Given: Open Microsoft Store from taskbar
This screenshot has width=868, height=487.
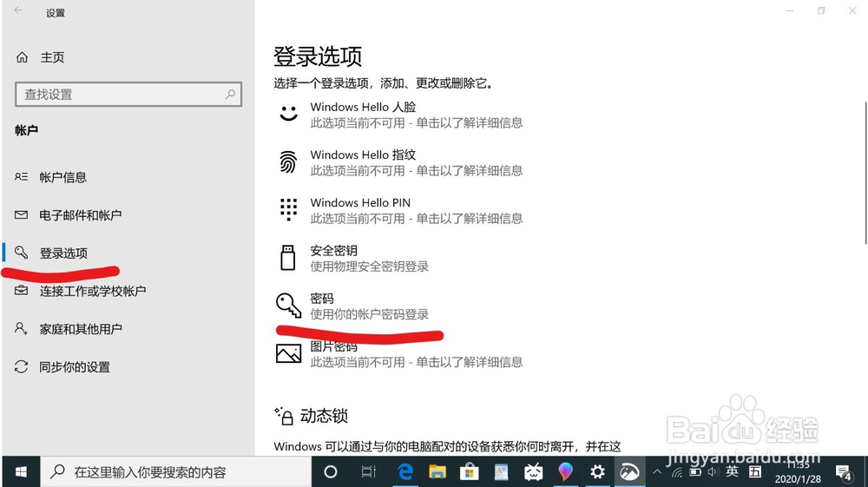Looking at the screenshot, I should click(470, 471).
